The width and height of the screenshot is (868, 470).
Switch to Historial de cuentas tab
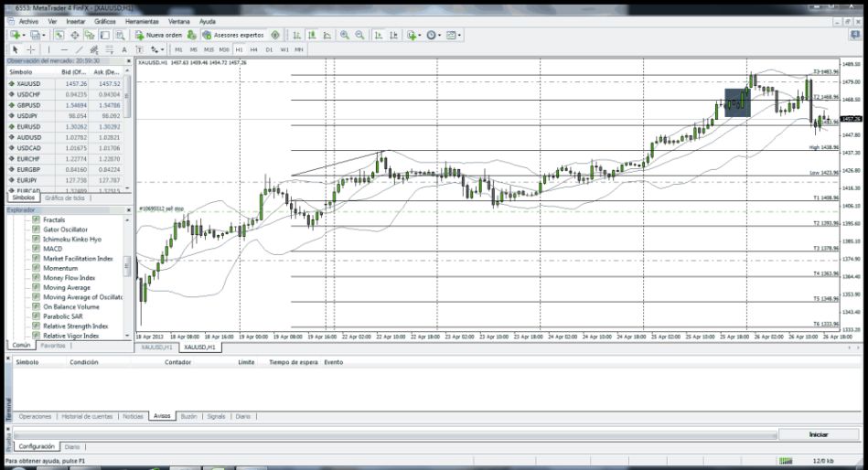point(89,416)
